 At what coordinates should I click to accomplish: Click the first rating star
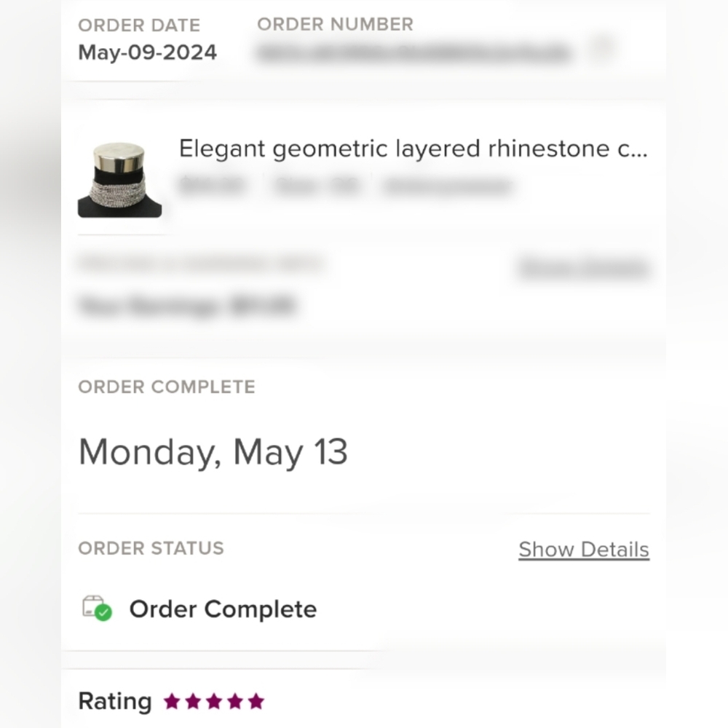pos(172,702)
